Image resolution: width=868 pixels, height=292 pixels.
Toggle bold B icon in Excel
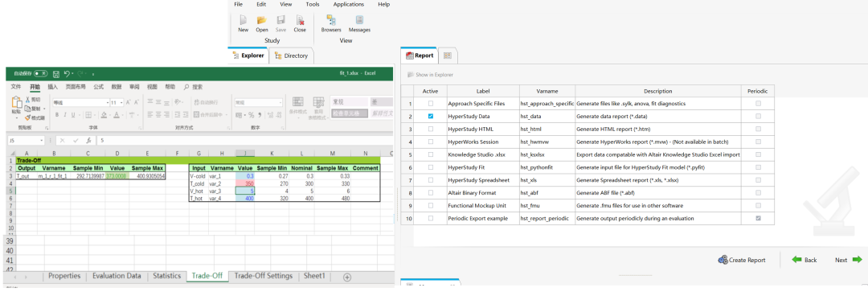pyautogui.click(x=57, y=115)
